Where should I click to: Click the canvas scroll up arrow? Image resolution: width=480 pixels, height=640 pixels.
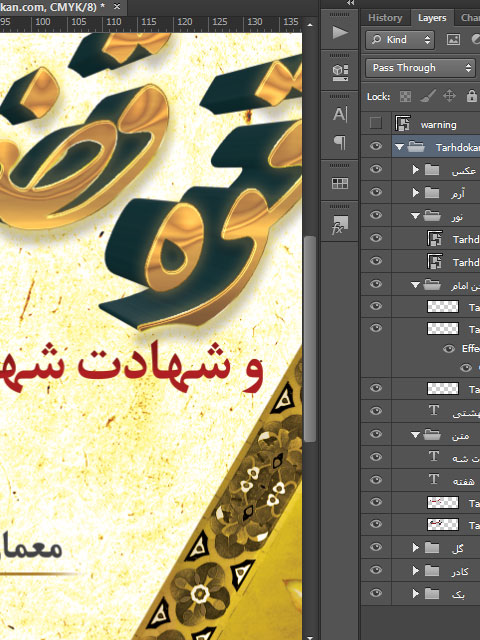[x=310, y=25]
